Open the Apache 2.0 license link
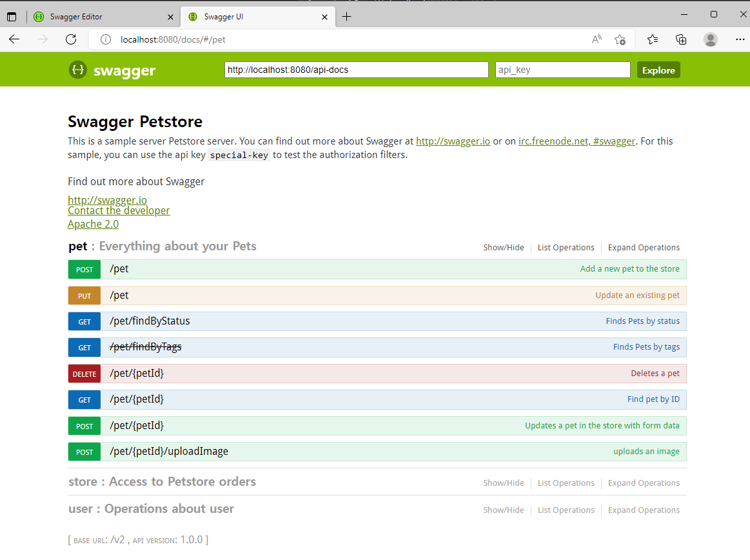This screenshot has height=560, width=750. 93,224
